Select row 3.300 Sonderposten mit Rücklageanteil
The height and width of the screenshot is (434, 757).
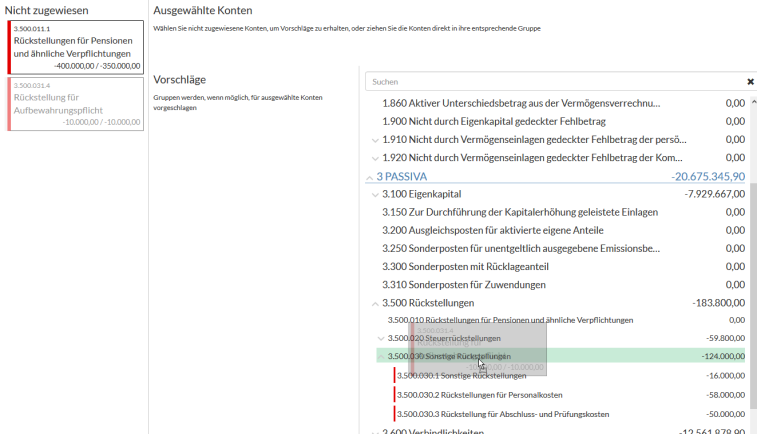(561, 266)
